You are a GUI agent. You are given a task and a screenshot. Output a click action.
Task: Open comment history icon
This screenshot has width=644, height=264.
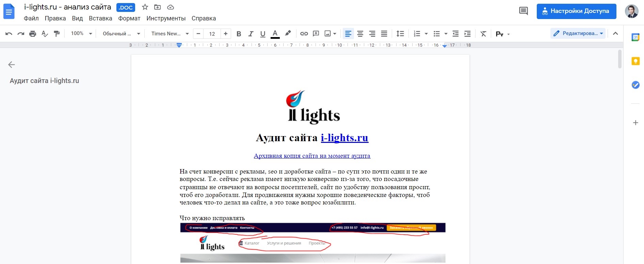tap(524, 11)
